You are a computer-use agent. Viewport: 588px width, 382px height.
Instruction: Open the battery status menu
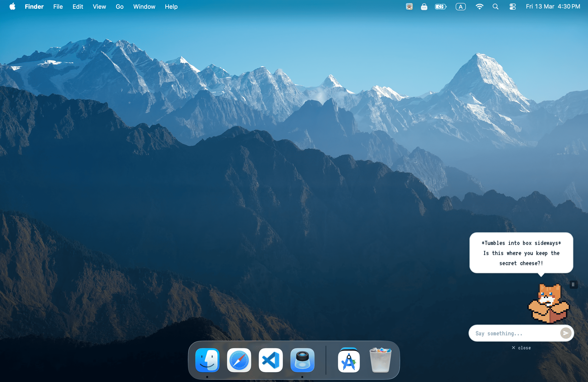tap(441, 7)
